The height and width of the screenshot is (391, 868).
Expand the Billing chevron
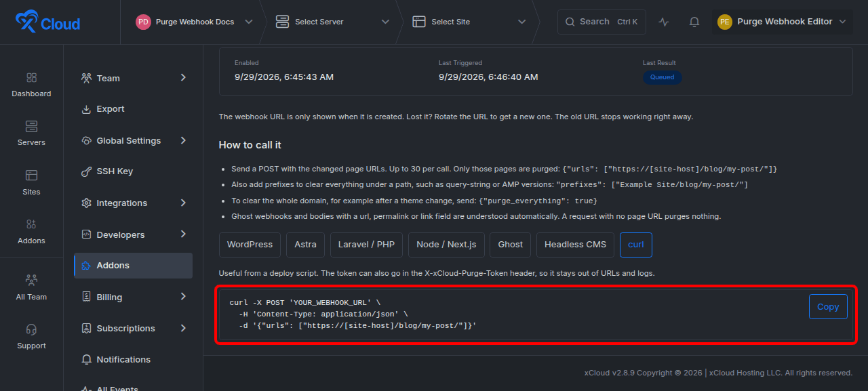tap(183, 296)
